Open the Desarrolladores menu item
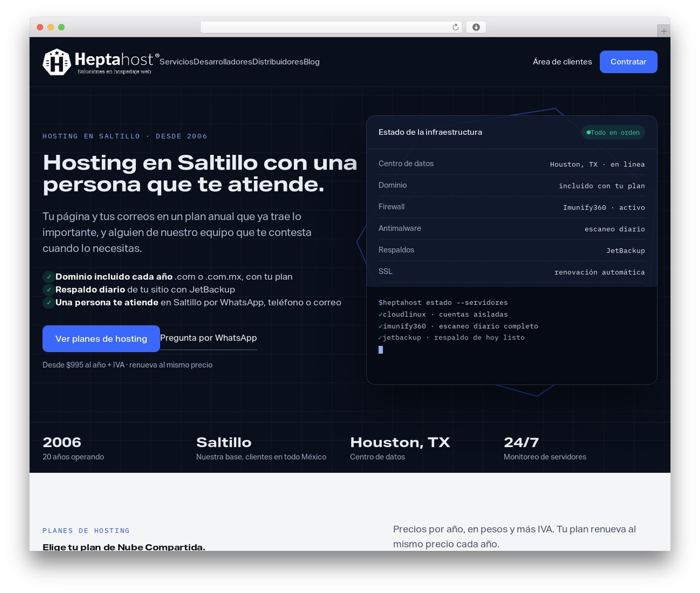The image size is (700, 593). click(223, 62)
